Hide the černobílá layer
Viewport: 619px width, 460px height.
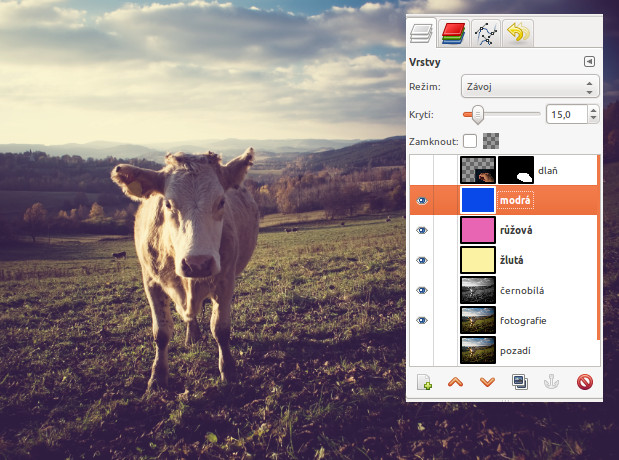422,291
